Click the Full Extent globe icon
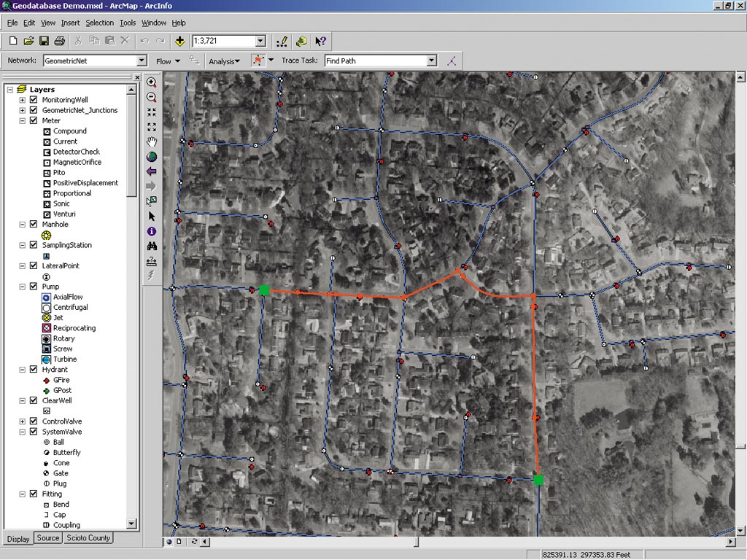This screenshot has width=747, height=560. [x=152, y=157]
